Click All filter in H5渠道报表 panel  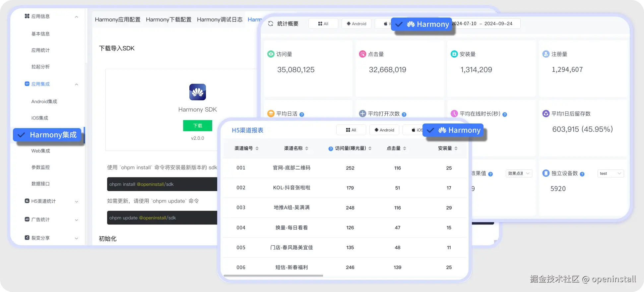[351, 130]
